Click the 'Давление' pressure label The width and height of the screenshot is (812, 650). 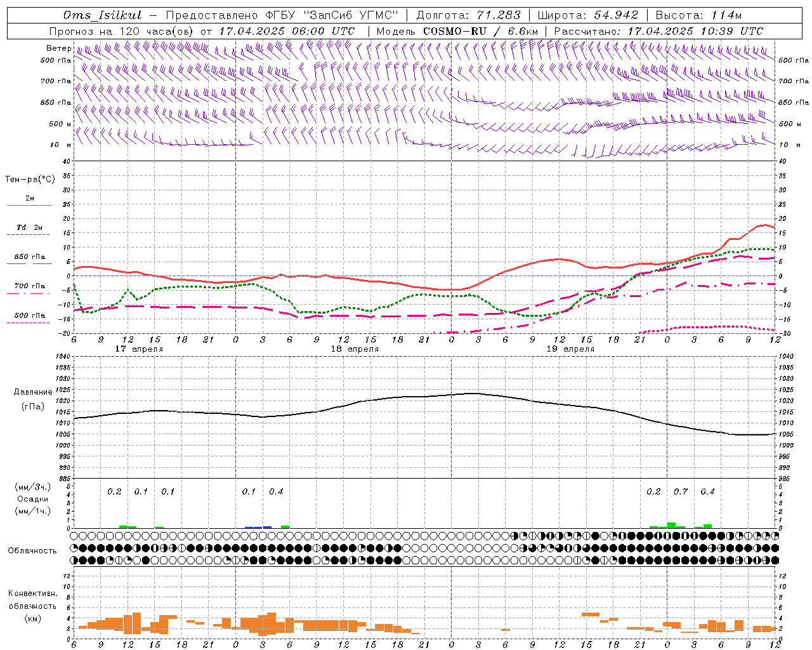tap(33, 392)
